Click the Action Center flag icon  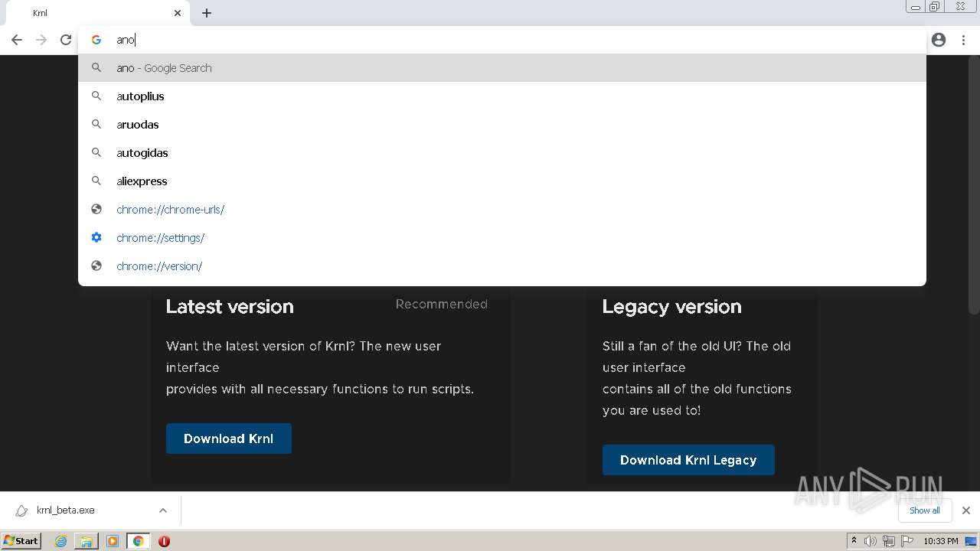[x=907, y=541]
